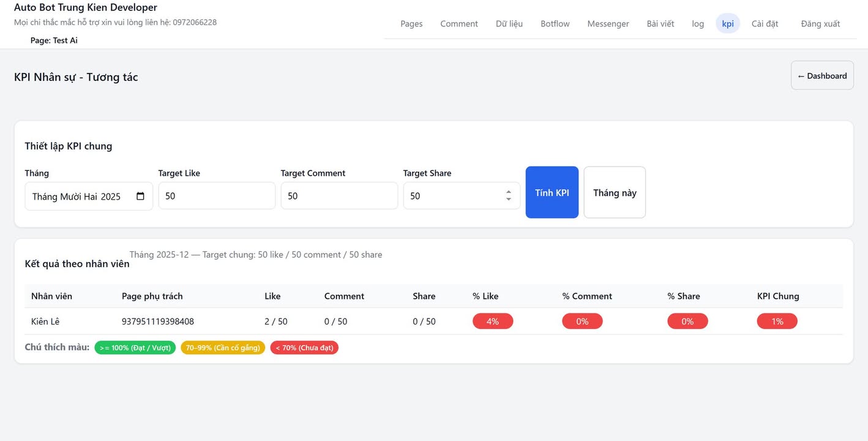868x441 pixels.
Task: Switch to Botflow section
Action: coord(555,24)
